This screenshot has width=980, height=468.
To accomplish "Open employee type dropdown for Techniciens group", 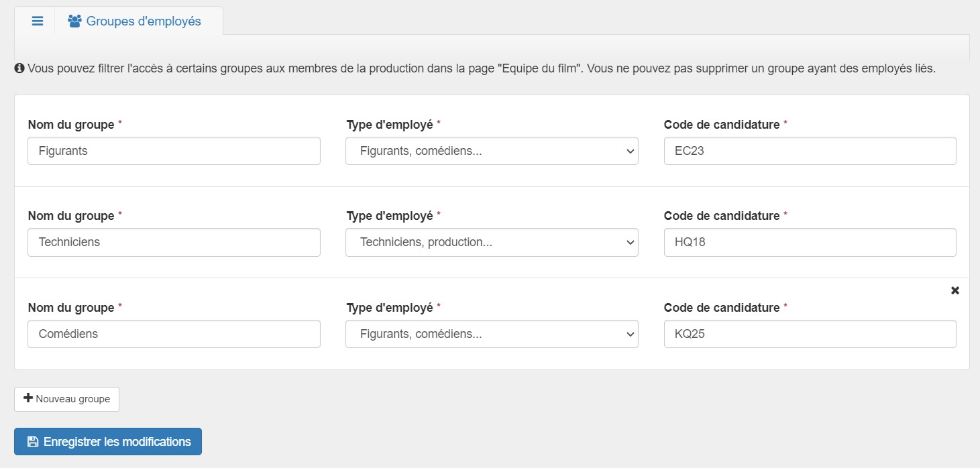I will click(492, 242).
